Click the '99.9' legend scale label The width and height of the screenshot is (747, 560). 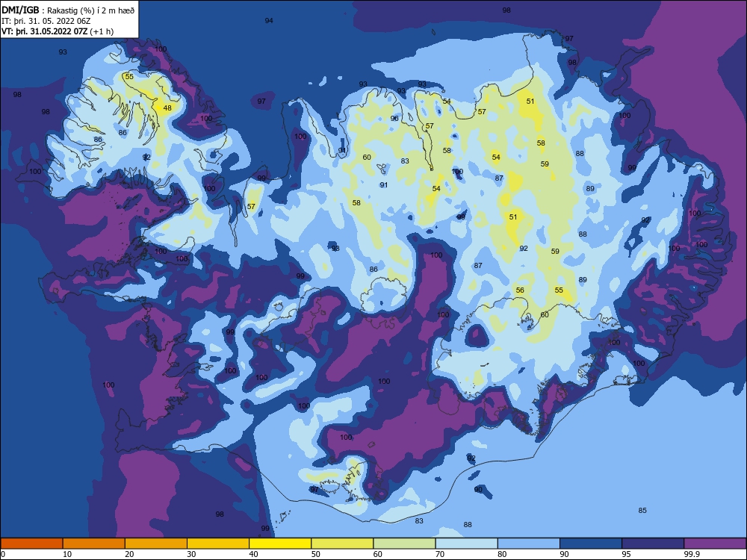coord(691,554)
